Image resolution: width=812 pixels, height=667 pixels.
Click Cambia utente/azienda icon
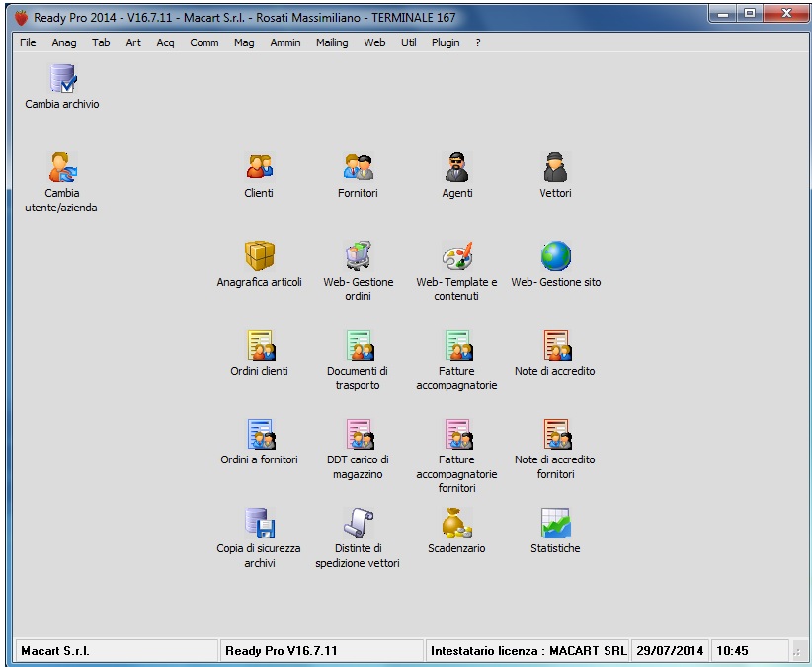pyautogui.click(x=62, y=168)
